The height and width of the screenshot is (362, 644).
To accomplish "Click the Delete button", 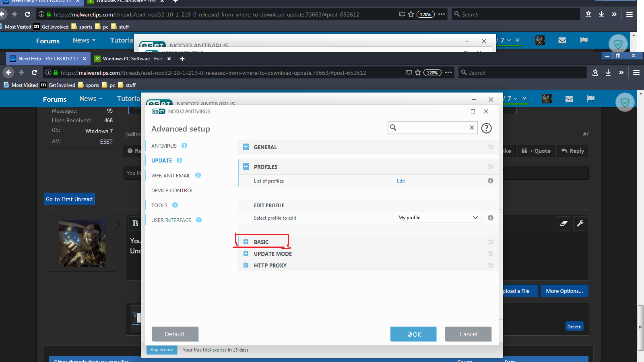I will [574, 326].
